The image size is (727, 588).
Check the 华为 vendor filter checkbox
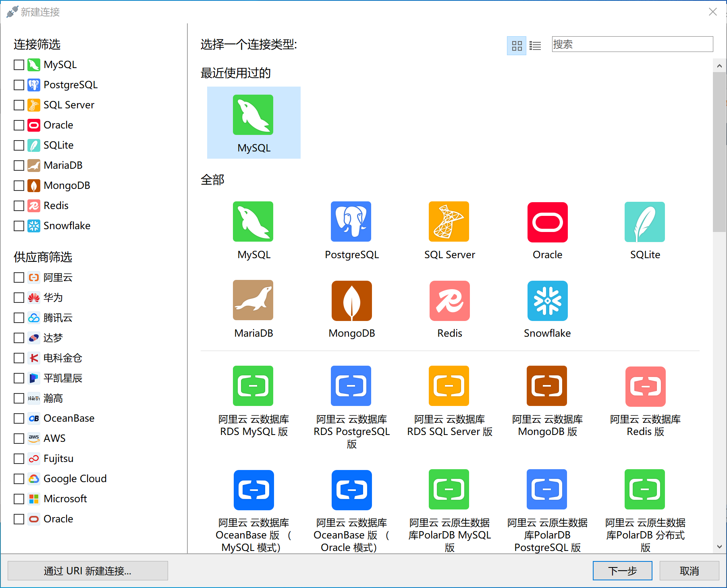tap(19, 298)
